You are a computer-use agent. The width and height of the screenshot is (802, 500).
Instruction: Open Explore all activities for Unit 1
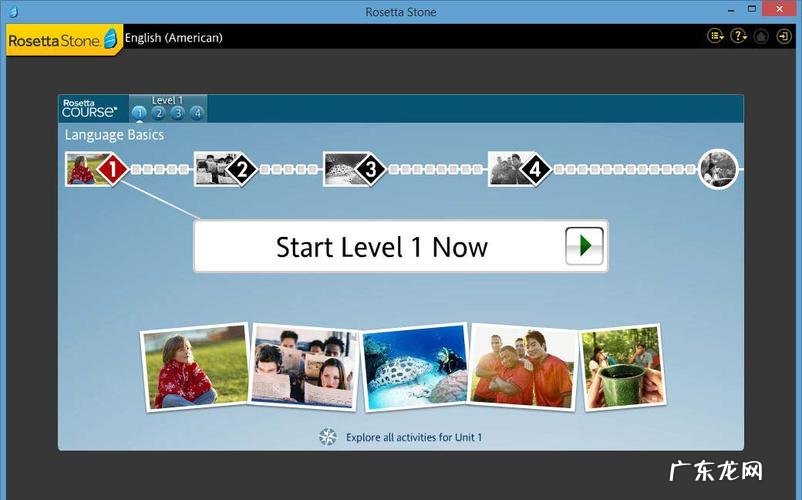coord(414,437)
